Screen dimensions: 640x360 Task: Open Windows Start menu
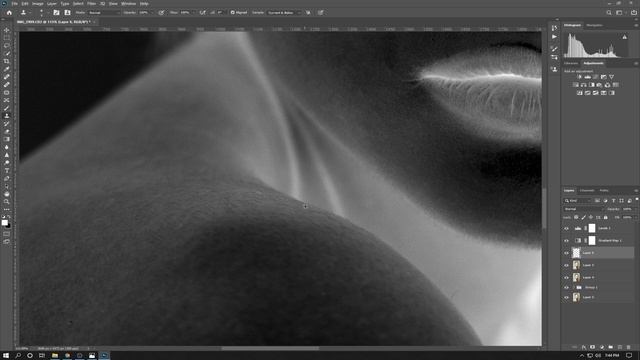(x=6, y=356)
